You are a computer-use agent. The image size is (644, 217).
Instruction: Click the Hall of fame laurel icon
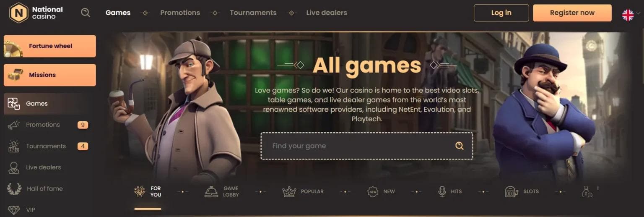[x=14, y=189]
